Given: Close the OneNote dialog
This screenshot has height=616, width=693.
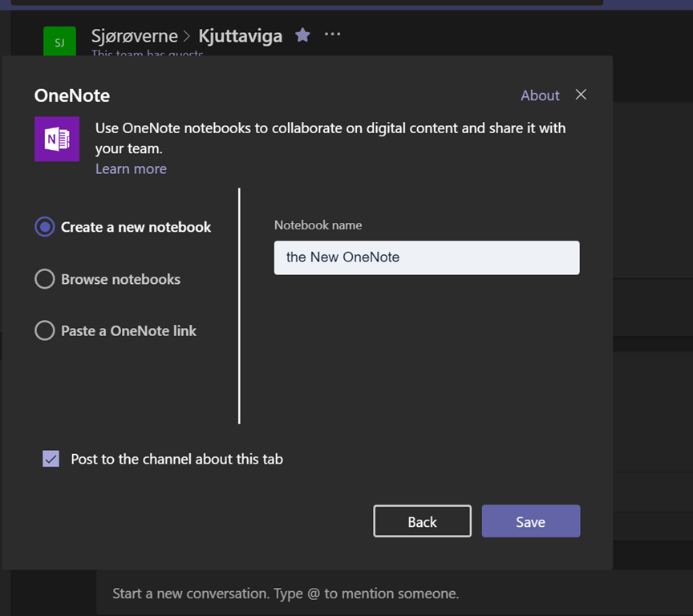Looking at the screenshot, I should 581,95.
